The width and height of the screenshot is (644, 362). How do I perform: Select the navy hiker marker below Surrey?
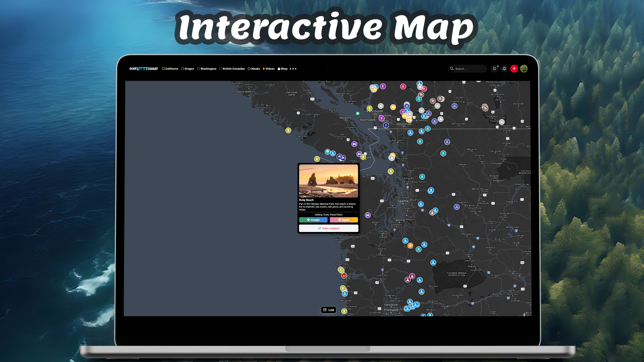click(386, 125)
